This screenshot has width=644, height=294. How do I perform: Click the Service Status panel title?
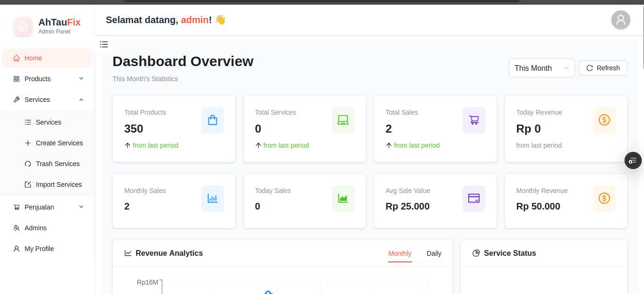click(x=510, y=253)
